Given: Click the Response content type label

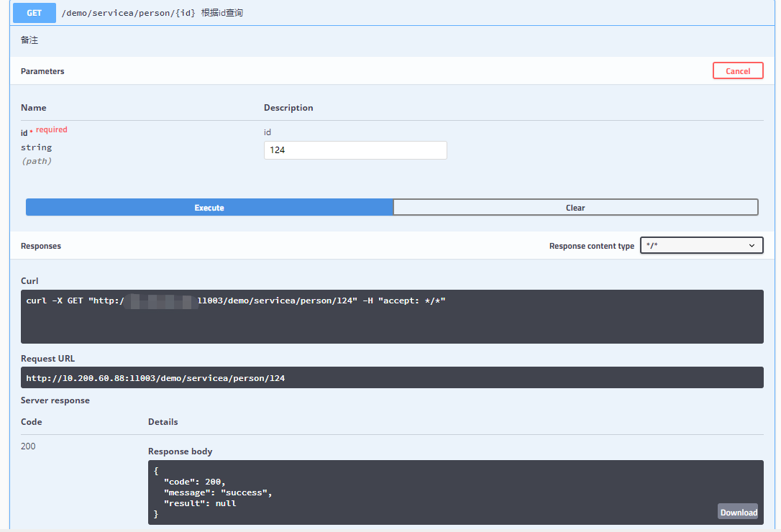Looking at the screenshot, I should point(592,246).
